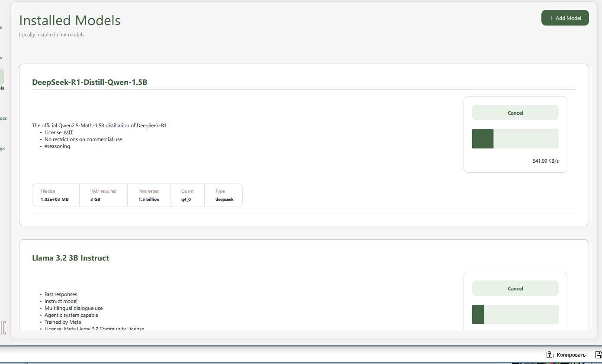
Task: Select the Models tab in the sidebar
Action: pyautogui.click(x=2, y=77)
